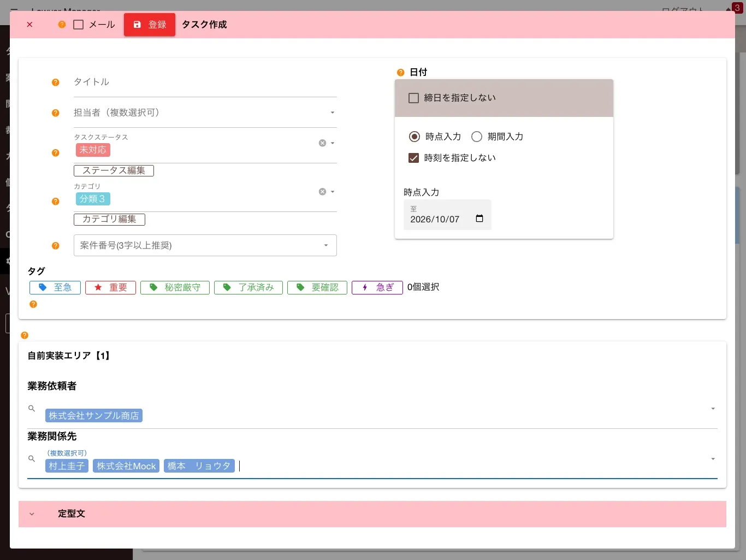
Task: Select the 要確認 tag
Action: (x=317, y=287)
